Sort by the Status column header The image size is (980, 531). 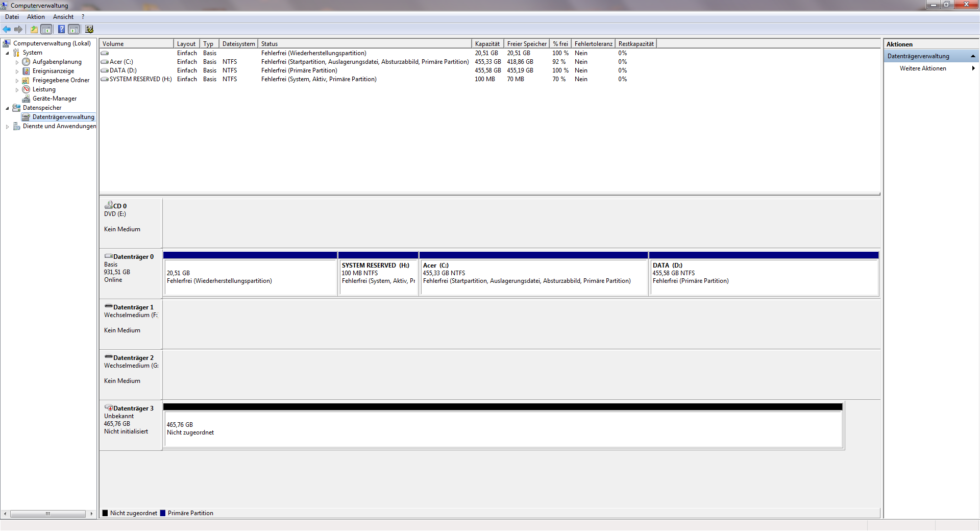pyautogui.click(x=364, y=44)
